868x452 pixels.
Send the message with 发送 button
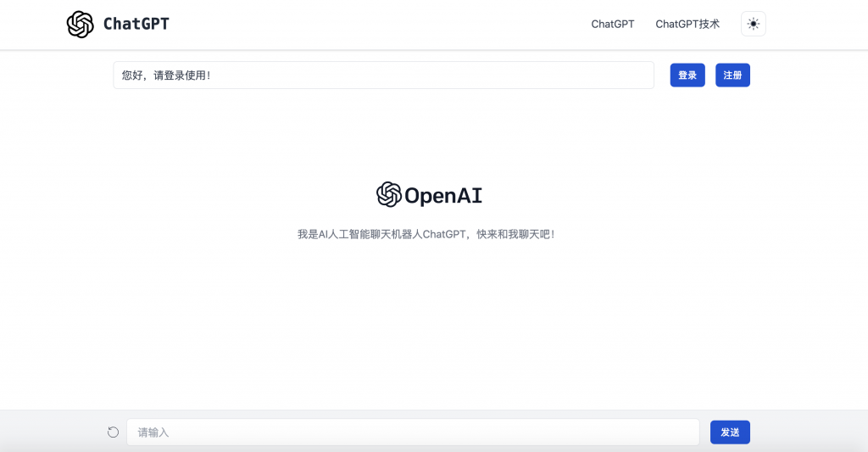730,432
